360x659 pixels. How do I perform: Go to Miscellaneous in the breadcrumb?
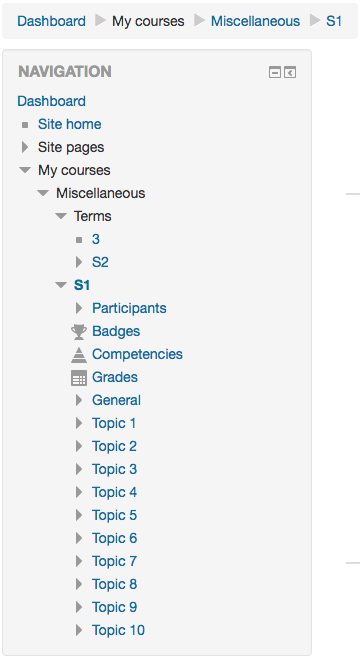coord(255,21)
